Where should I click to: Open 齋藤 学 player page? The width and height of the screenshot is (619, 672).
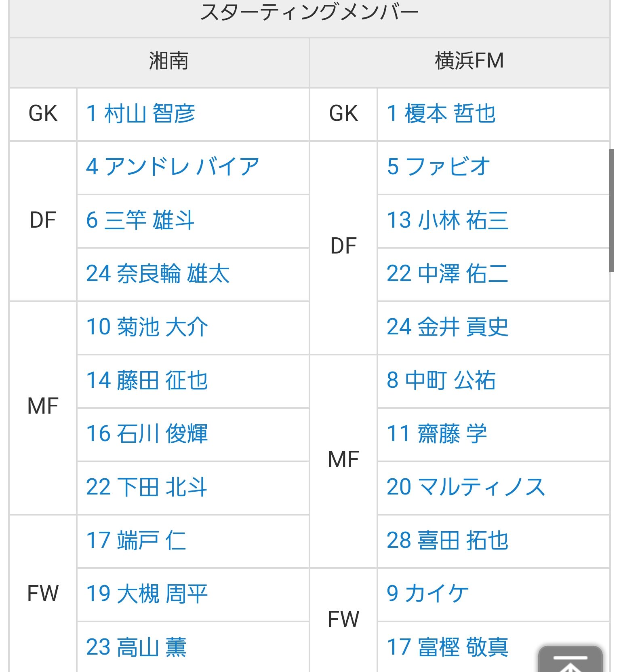coord(436,434)
